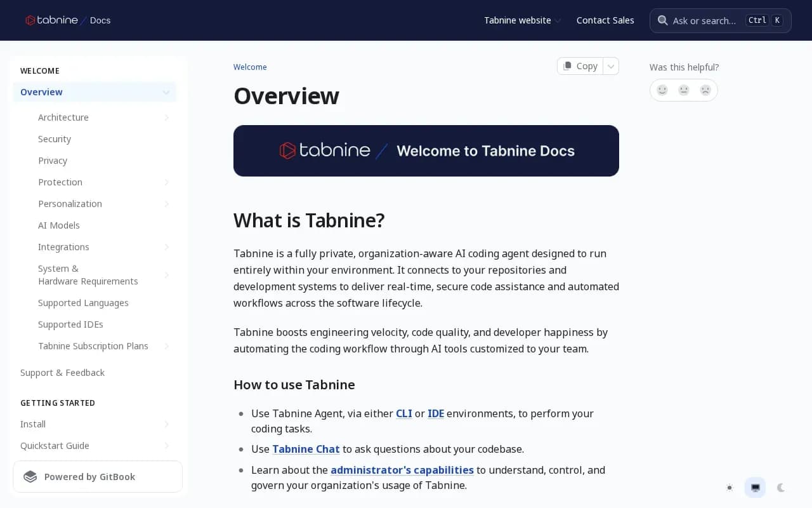The width and height of the screenshot is (812, 508).
Task: Rate page with happy face icon
Action: pyautogui.click(x=662, y=90)
